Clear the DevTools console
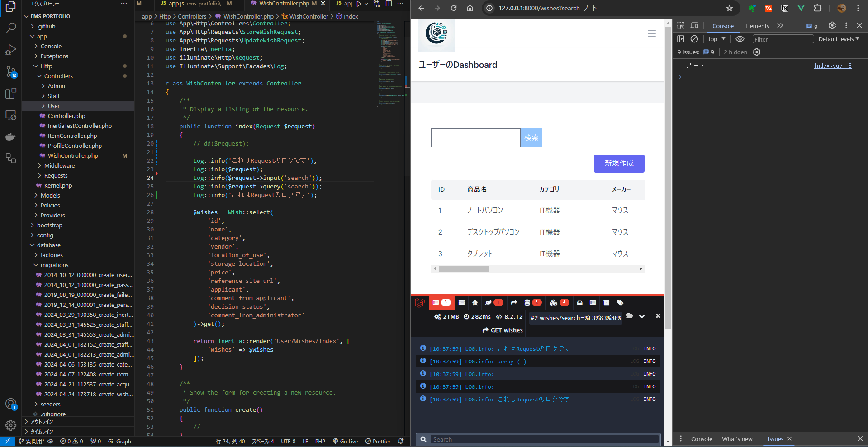The image size is (868, 447). click(x=694, y=39)
